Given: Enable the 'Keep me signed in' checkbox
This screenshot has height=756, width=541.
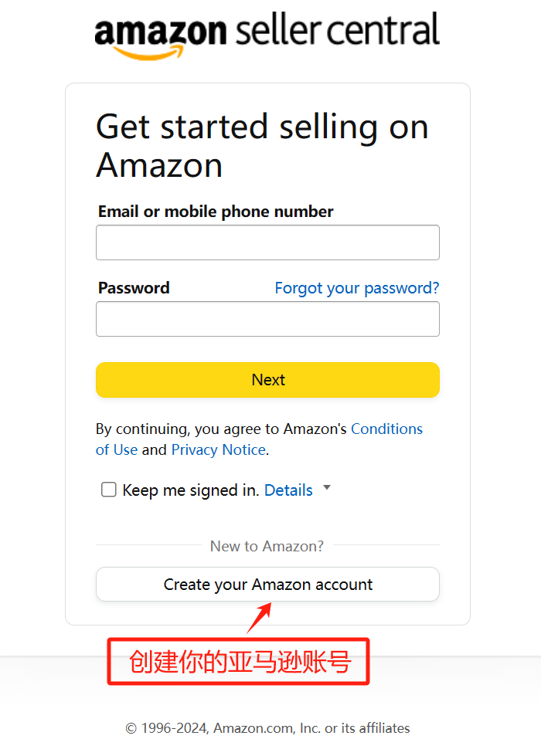Looking at the screenshot, I should [x=109, y=490].
